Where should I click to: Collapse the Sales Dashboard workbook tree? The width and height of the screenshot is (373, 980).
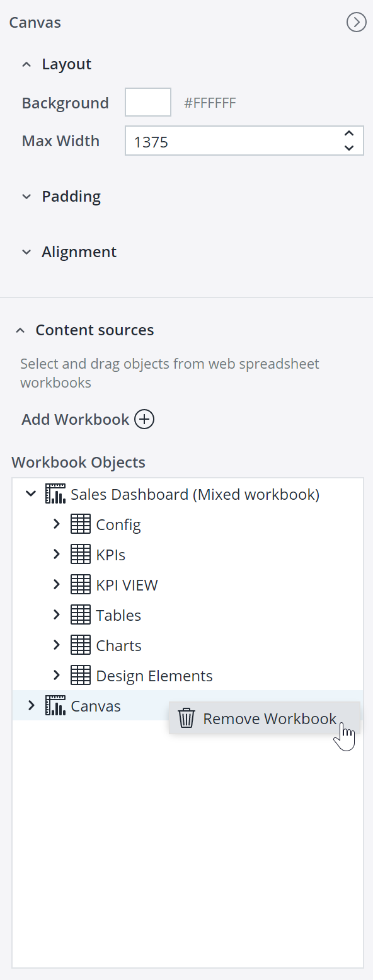(x=31, y=493)
